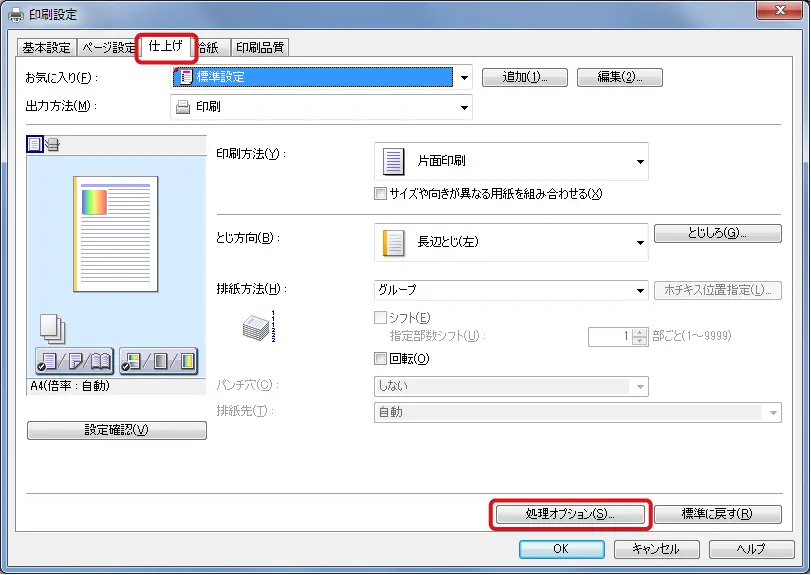Click the notebook icon in Favorites
The width and height of the screenshot is (811, 575).
coord(186,77)
